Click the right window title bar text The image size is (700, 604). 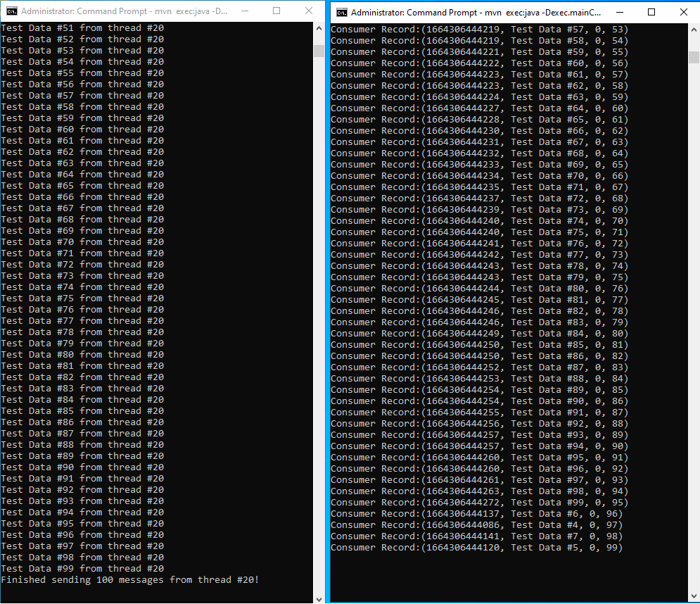(x=476, y=13)
